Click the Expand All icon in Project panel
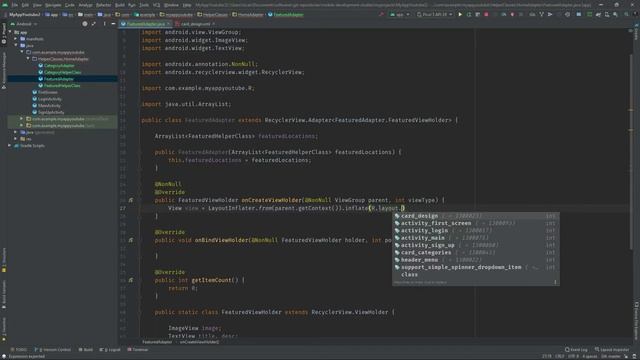 (94, 24)
